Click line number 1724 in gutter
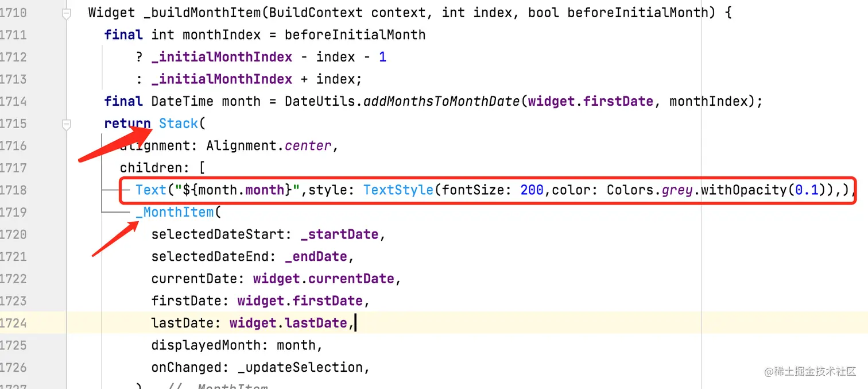Image resolution: width=868 pixels, height=389 pixels. (14, 323)
